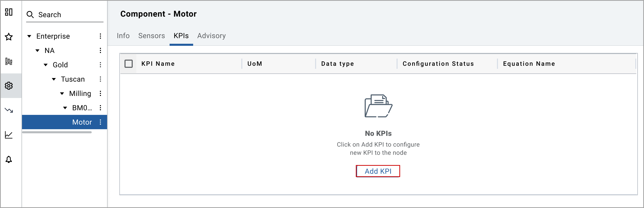Tick the select-all checkbox in KPI table header

click(x=129, y=64)
